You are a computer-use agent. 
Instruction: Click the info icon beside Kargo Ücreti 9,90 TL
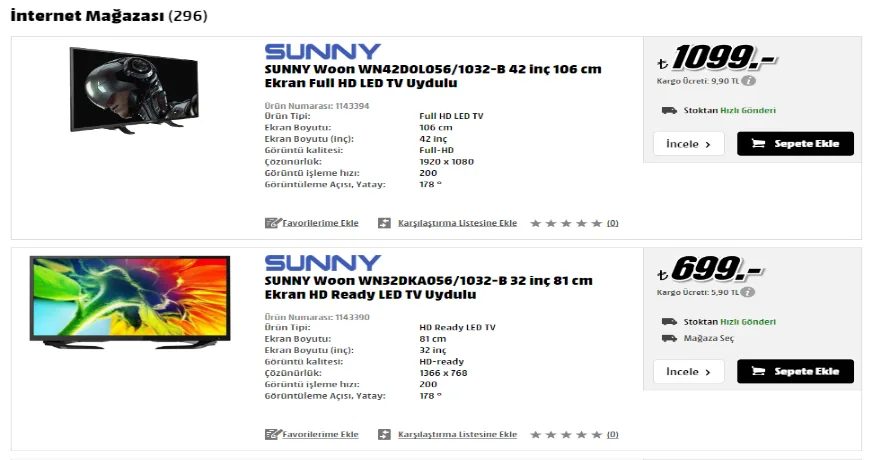749,81
